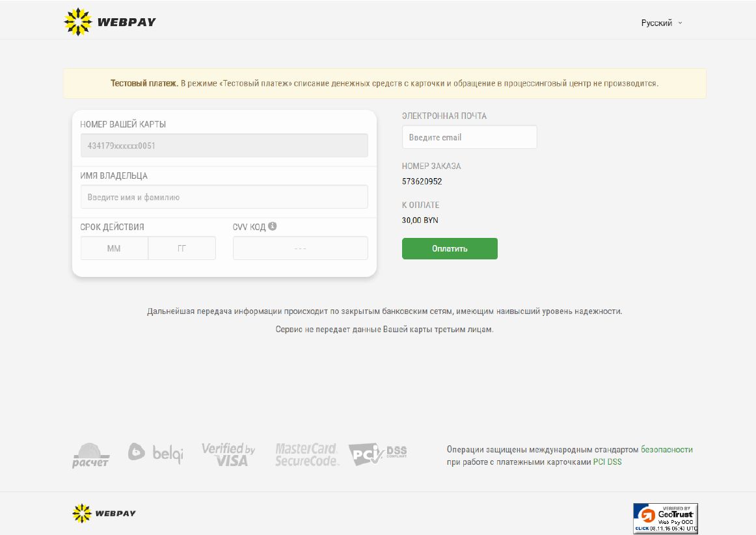Screen dimensions: 756x535
Task: Click the WEBPAY logo in the header
Action: (110, 22)
